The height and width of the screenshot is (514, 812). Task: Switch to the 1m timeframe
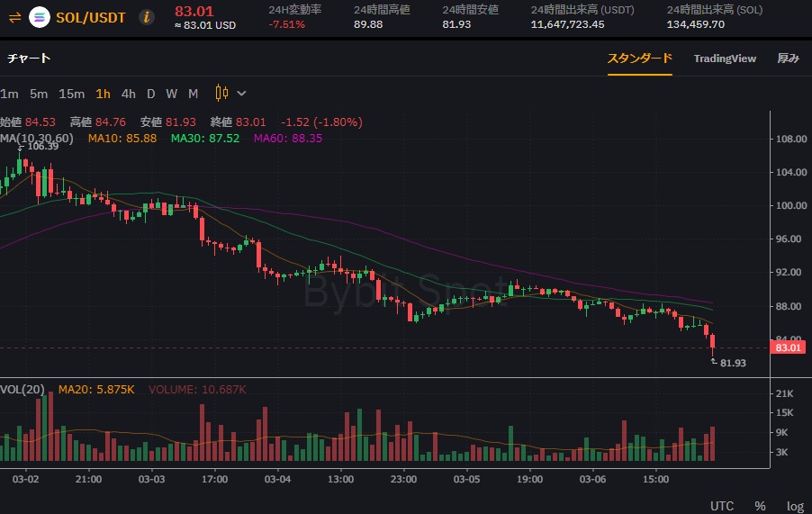point(9,94)
